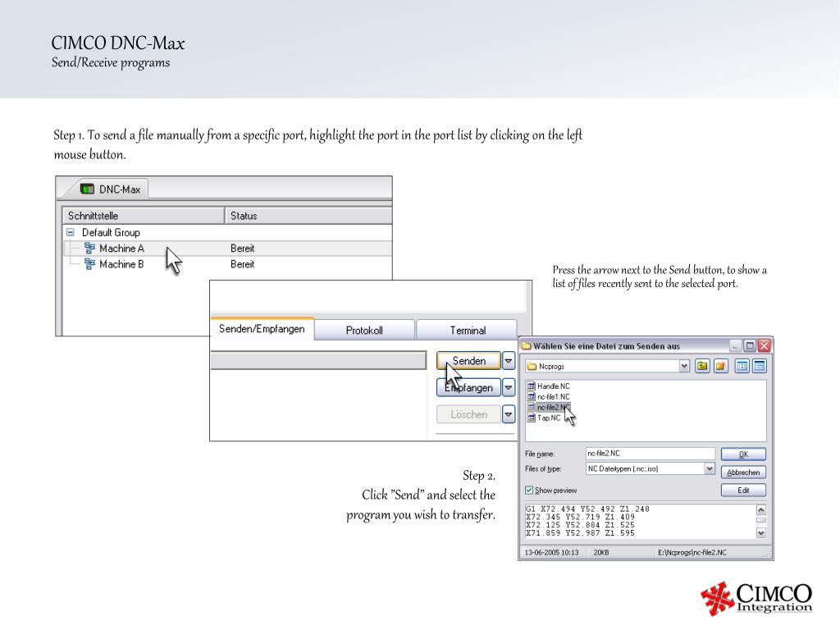Image resolution: width=840 pixels, height=630 pixels.
Task: Switch to the Terminal tab
Action: click(468, 331)
